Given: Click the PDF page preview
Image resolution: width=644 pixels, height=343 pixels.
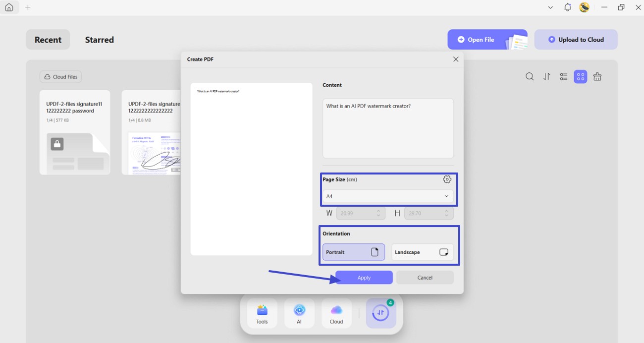Looking at the screenshot, I should 252,169.
